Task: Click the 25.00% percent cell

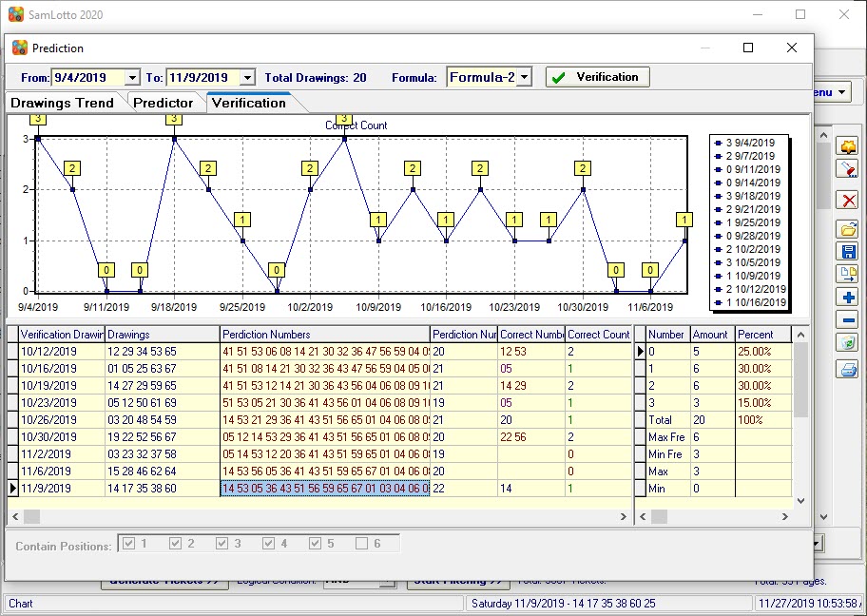Action: [x=763, y=351]
